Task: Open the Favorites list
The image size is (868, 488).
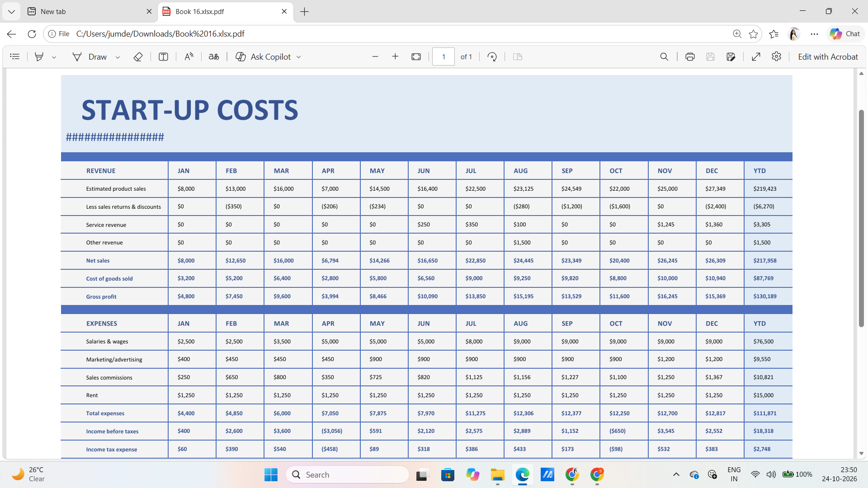Action: (774, 34)
